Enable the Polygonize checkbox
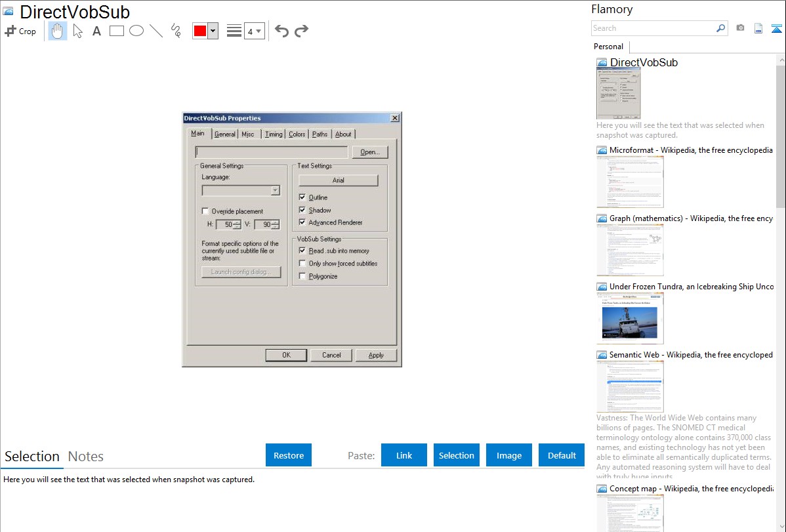Screen dimensions: 786x532 (x=302, y=276)
